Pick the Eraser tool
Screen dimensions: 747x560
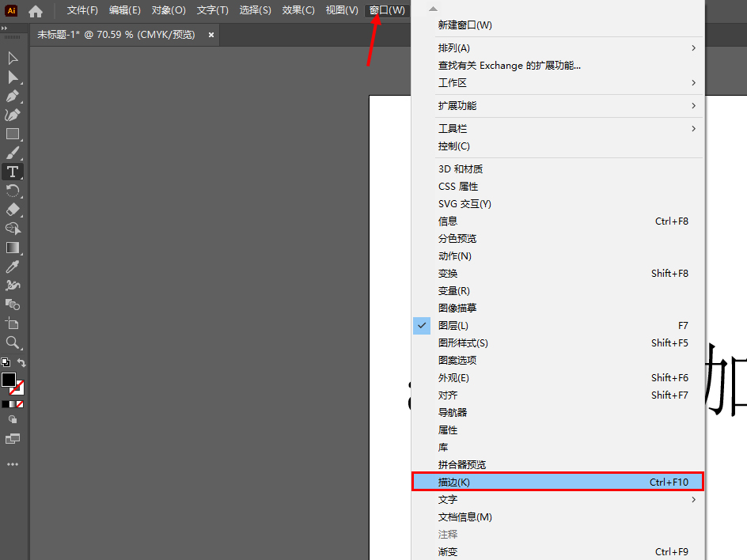[13, 210]
